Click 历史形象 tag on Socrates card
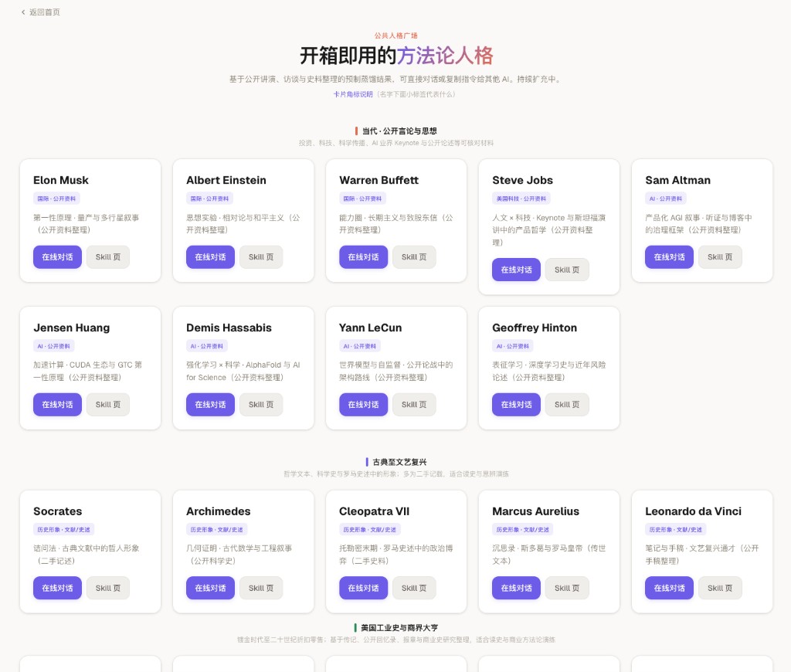791x672 pixels. (x=63, y=530)
